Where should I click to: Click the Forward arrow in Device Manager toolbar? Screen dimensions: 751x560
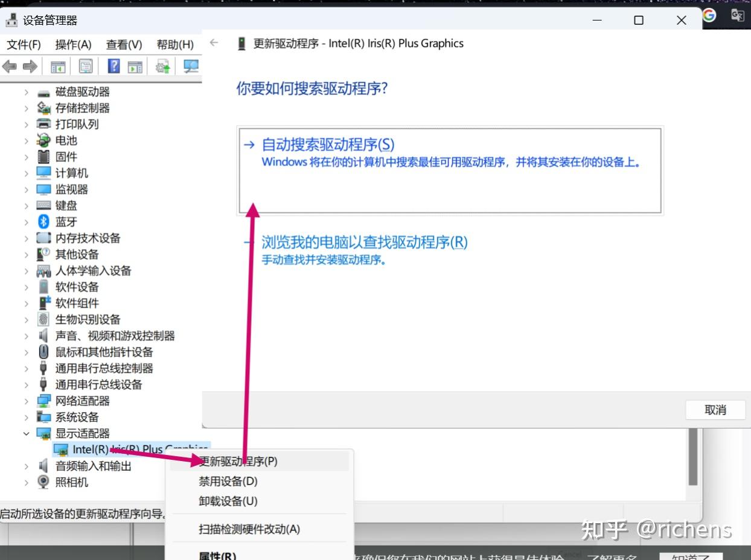coord(30,66)
